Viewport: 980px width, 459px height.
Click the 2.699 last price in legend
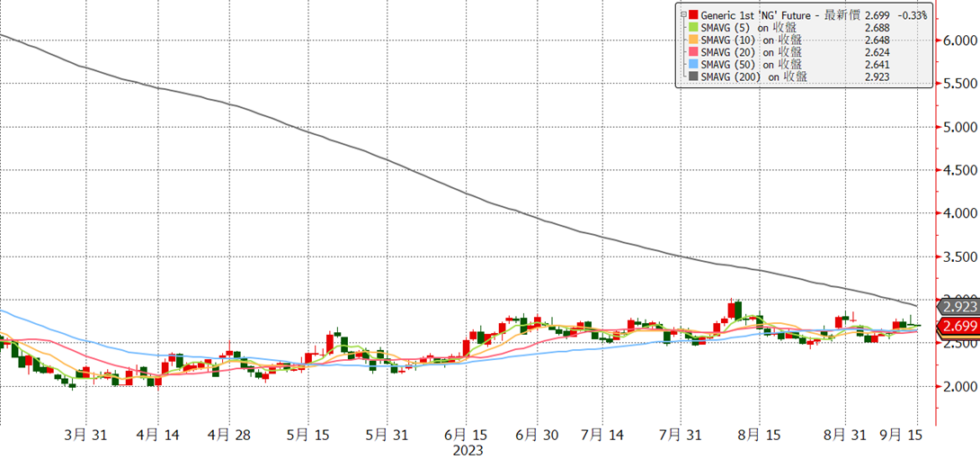[x=878, y=15]
